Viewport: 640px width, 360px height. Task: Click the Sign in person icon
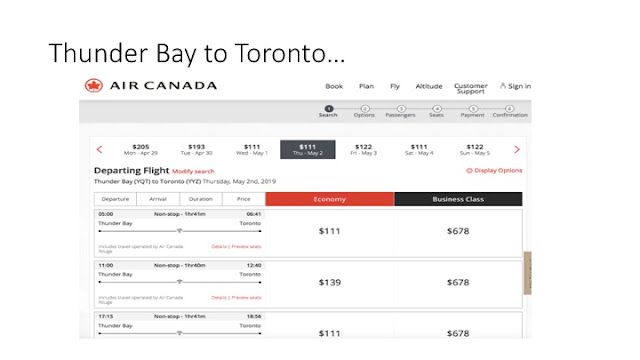[503, 86]
